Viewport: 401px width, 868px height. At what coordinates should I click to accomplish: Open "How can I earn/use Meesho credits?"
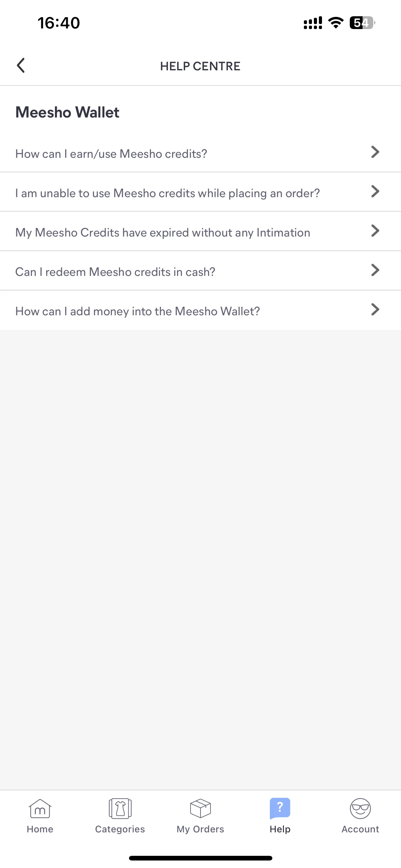(x=200, y=154)
